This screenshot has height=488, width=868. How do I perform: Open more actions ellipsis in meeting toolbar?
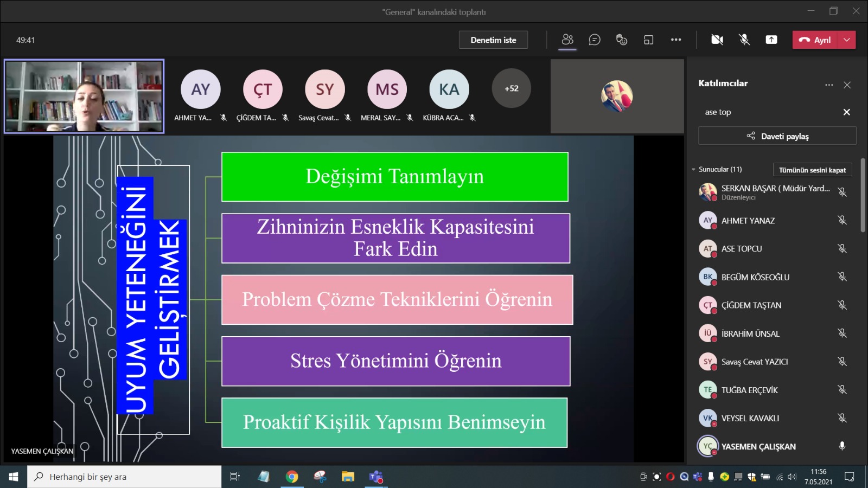click(x=676, y=40)
